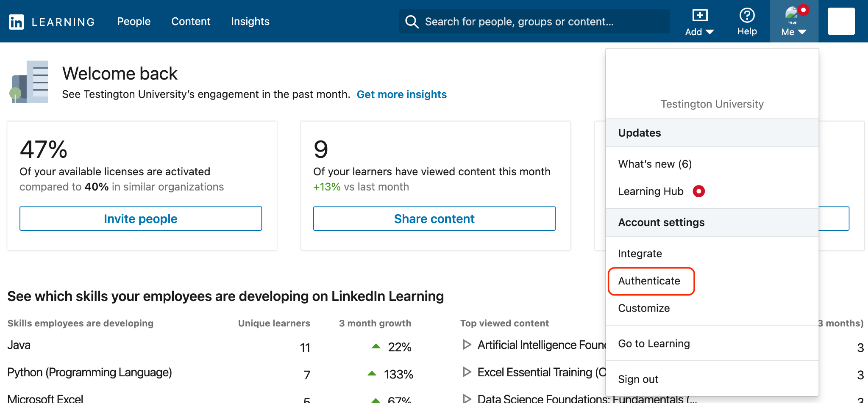The width and height of the screenshot is (868, 403).
Task: Click the search magnifier icon
Action: point(412,22)
